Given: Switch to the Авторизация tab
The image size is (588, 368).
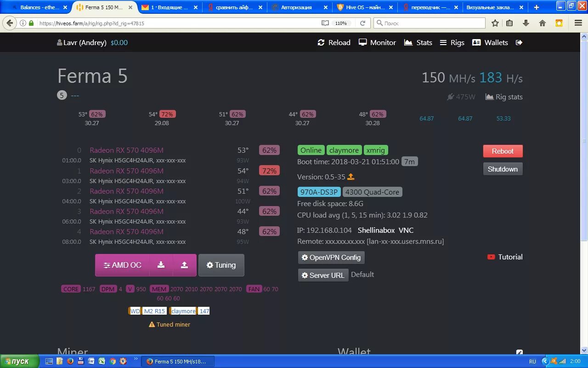Looking at the screenshot, I should tap(299, 7).
